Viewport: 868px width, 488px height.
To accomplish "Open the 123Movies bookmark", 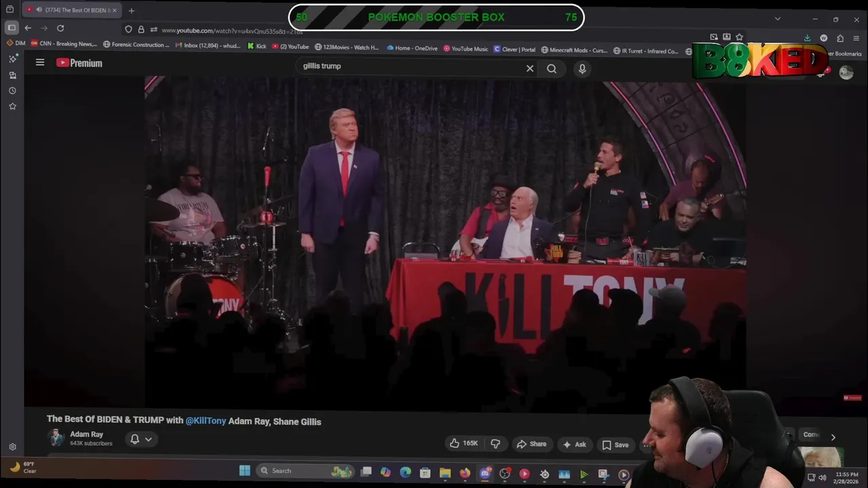I will click(x=346, y=47).
